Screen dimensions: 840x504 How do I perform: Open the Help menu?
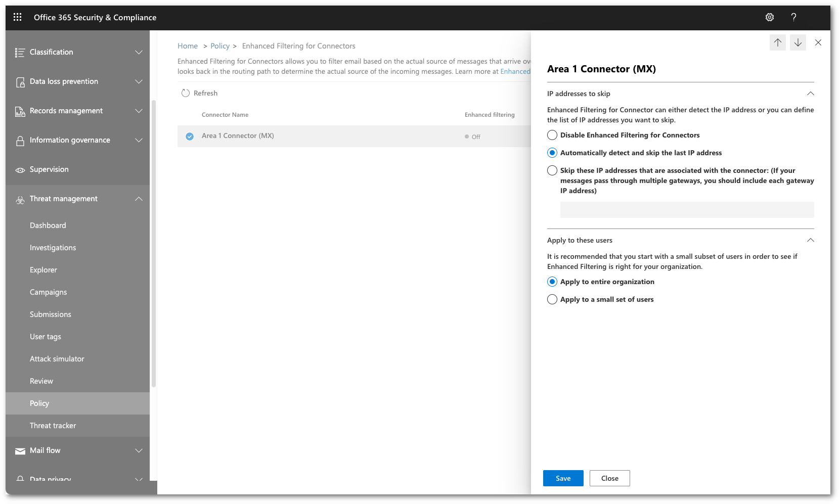[x=793, y=17]
